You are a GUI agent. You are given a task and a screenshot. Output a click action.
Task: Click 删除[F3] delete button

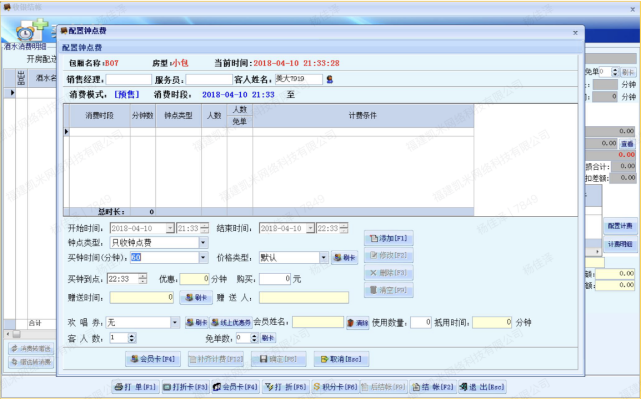(388, 273)
